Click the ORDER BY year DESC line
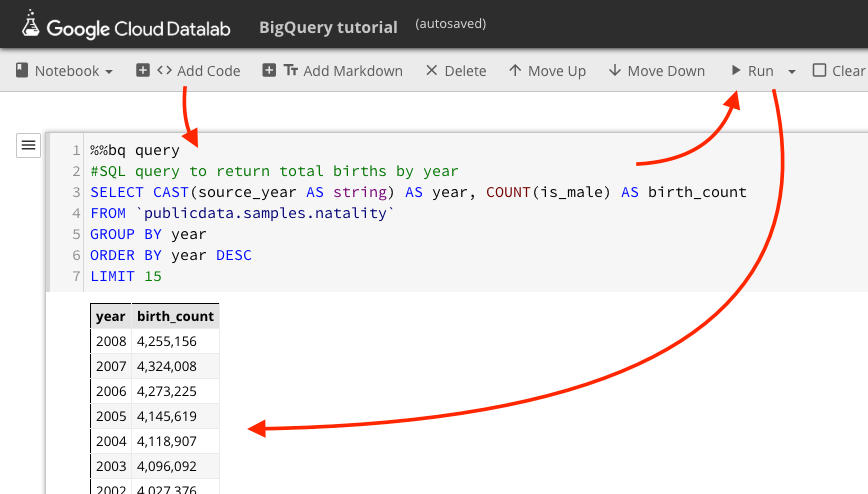 pyautogui.click(x=171, y=255)
